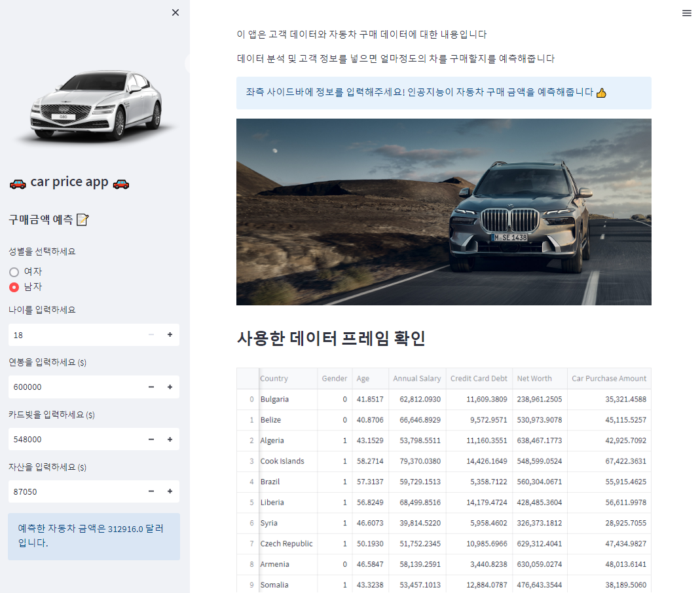Screen dimensions: 700x593
Task: Decrease the net worth with its minus button
Action: [151, 491]
